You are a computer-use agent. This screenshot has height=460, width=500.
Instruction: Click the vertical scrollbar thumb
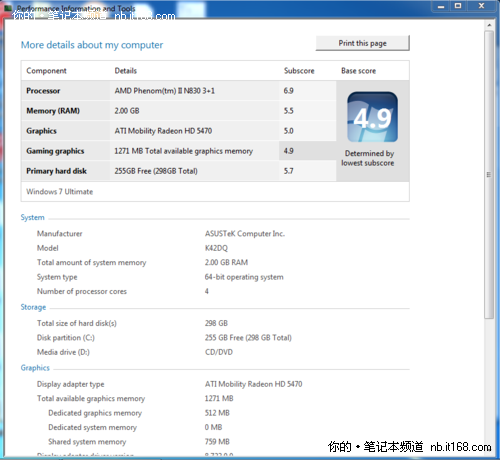tap(489, 175)
